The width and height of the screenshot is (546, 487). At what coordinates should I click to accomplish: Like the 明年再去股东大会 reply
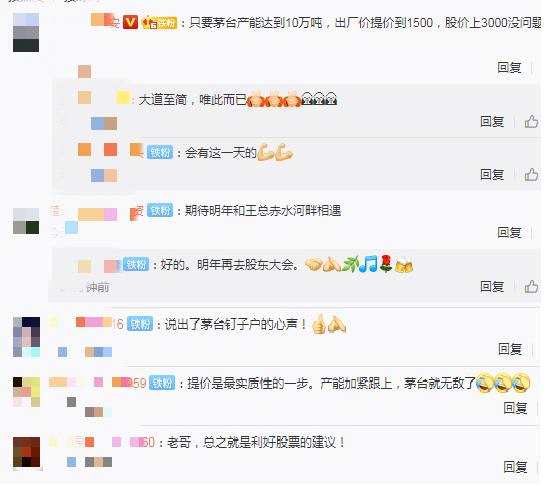(531, 287)
